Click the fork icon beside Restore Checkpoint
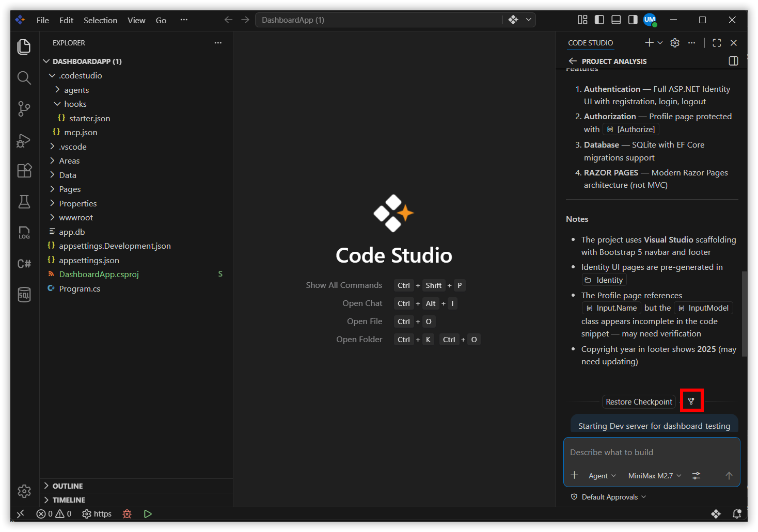Viewport: 758px width, 532px height. click(691, 400)
